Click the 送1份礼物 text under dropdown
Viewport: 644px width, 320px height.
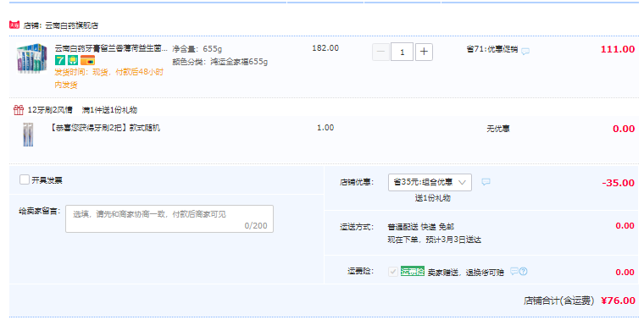point(432,198)
